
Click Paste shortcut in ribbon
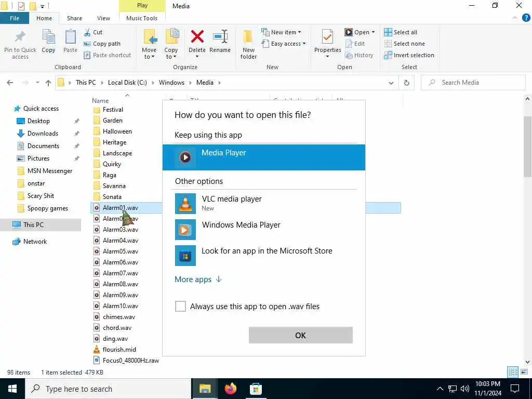[x=108, y=55]
